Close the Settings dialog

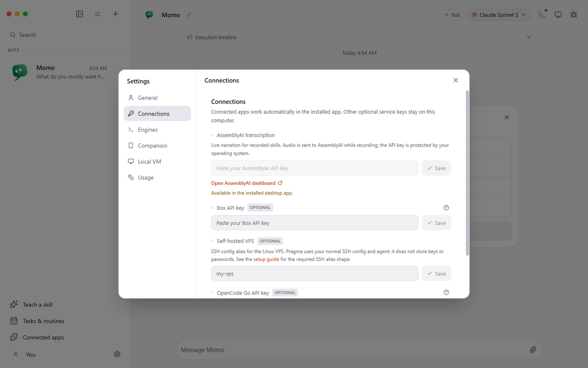(x=455, y=80)
